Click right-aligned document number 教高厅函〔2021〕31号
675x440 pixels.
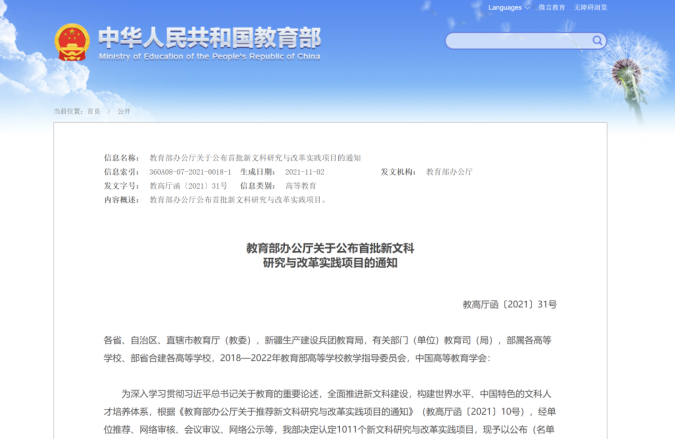509,303
